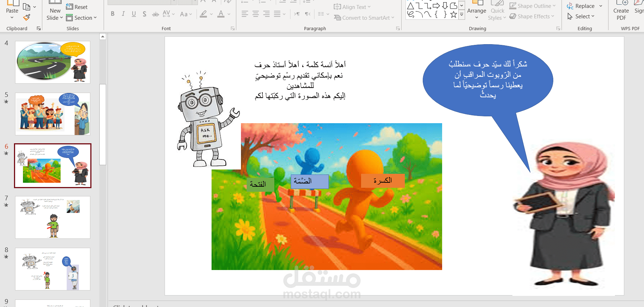This screenshot has height=307, width=644.
Task: Align text right
Action: (266, 14)
